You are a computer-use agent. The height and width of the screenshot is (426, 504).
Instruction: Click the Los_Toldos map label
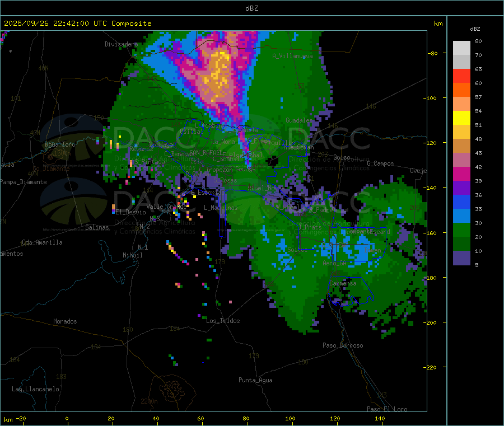pyautogui.click(x=223, y=321)
